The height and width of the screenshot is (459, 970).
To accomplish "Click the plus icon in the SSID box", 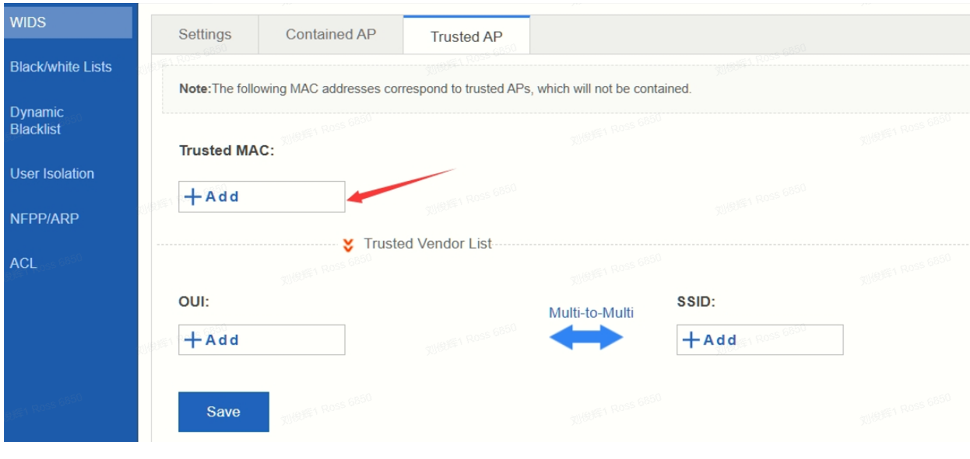I will click(x=691, y=340).
